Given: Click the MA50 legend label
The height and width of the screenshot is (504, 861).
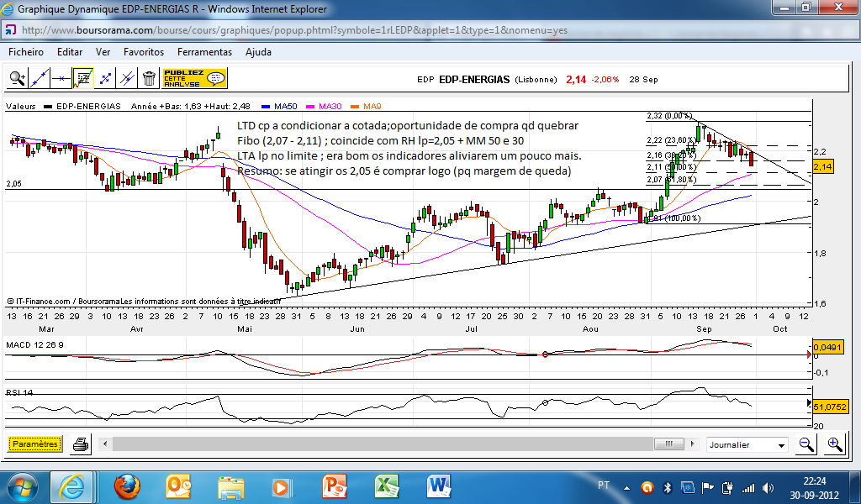Looking at the screenshot, I should [286, 107].
